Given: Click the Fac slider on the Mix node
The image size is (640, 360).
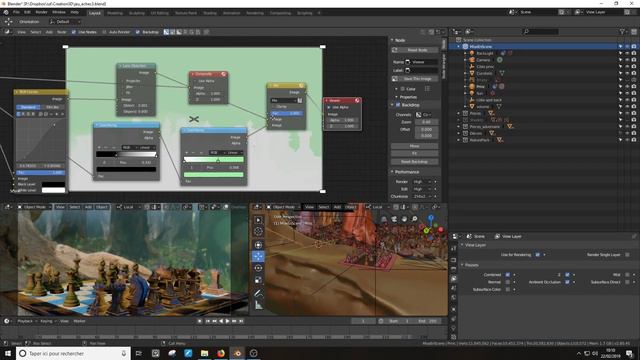Looking at the screenshot, I should coord(287,113).
